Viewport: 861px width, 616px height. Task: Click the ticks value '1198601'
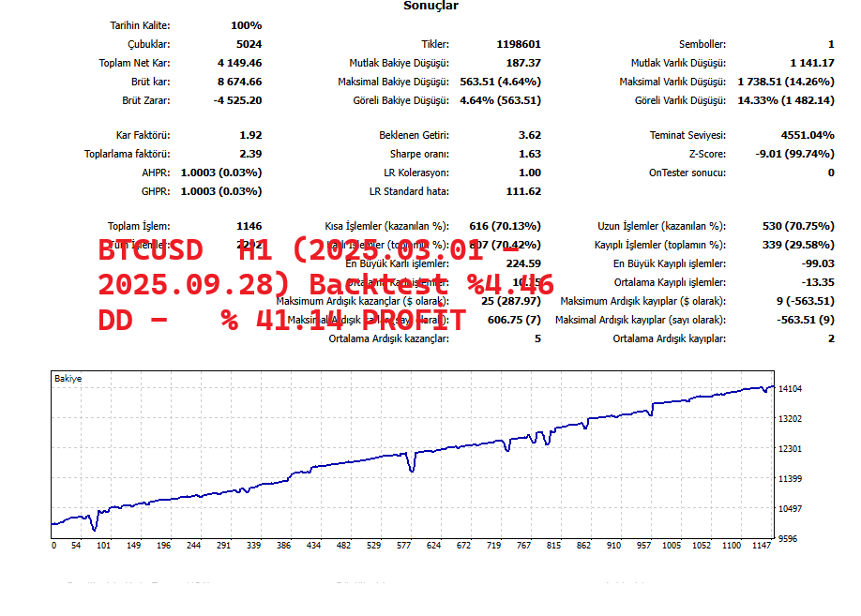(x=519, y=44)
